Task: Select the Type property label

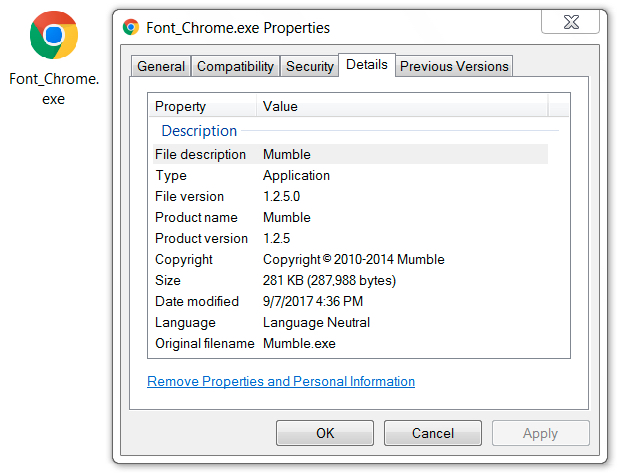Action: click(171, 175)
